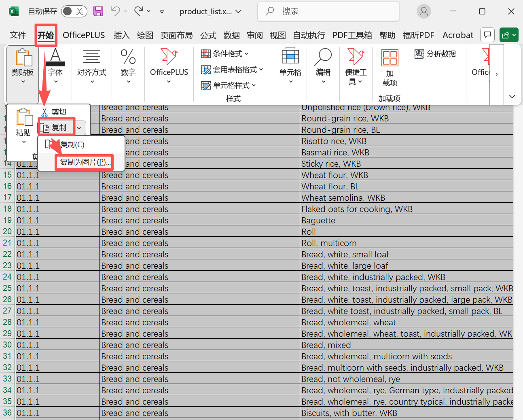Select Copy as Picture (复制为图片) menu item
Viewport: 523px width, 420px height.
[85, 162]
